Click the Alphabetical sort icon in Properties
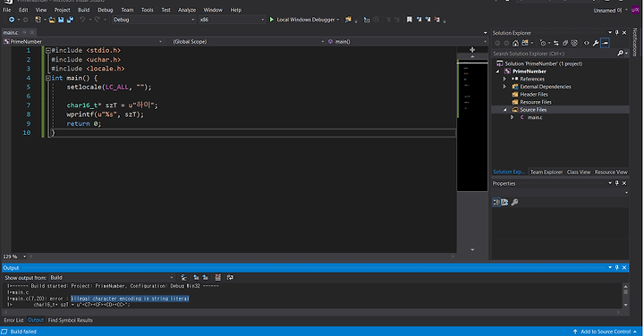 pyautogui.click(x=504, y=202)
